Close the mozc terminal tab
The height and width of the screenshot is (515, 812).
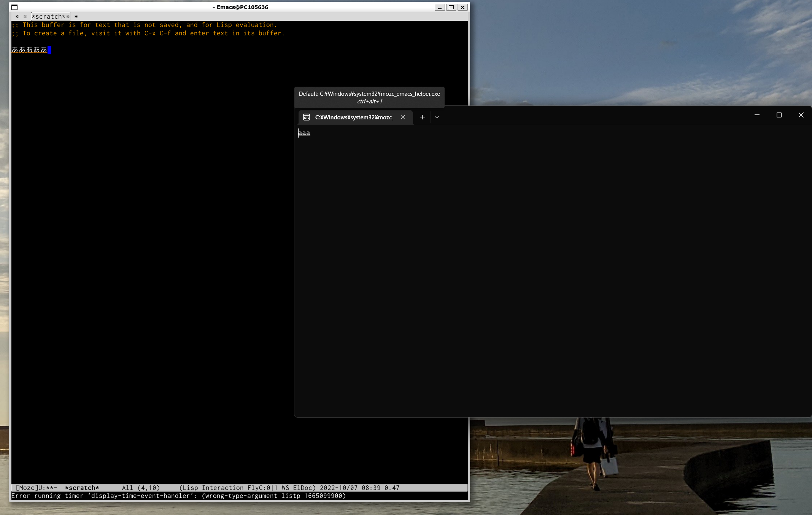pos(402,117)
